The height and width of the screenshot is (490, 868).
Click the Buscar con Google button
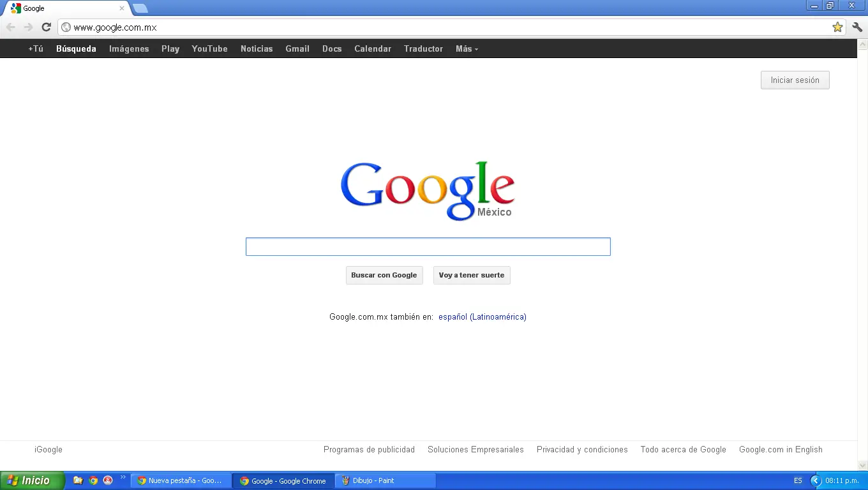click(x=384, y=275)
